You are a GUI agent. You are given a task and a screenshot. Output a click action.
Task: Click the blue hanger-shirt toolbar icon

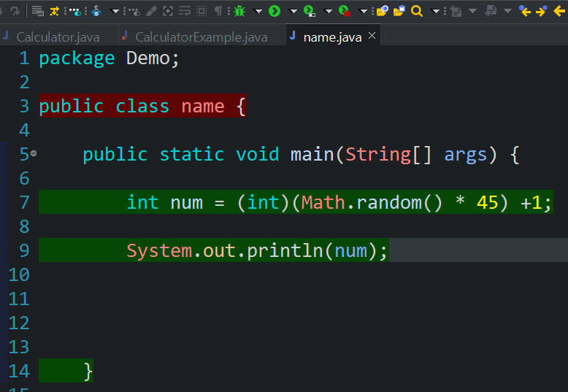coord(96,11)
